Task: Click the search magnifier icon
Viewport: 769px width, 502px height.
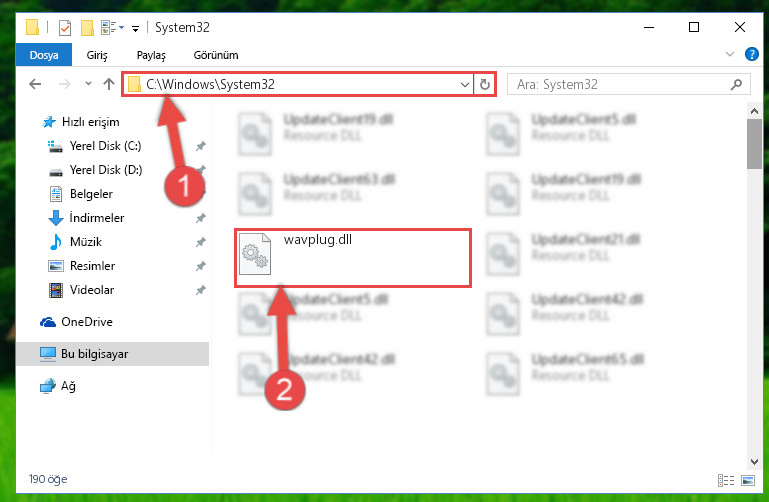Action: click(736, 84)
